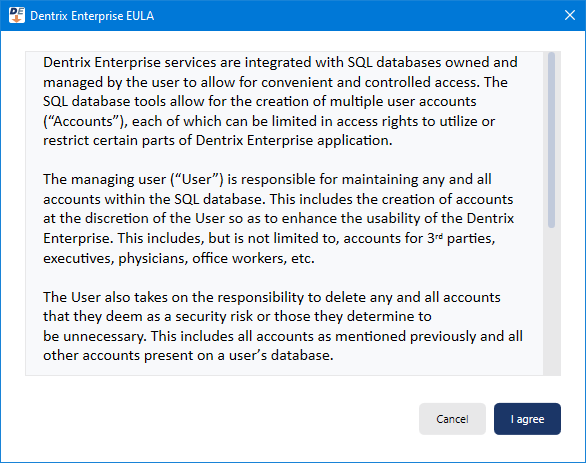The image size is (586, 463).
Task: Click the blank title bar area right of the title
Action: (x=355, y=16)
